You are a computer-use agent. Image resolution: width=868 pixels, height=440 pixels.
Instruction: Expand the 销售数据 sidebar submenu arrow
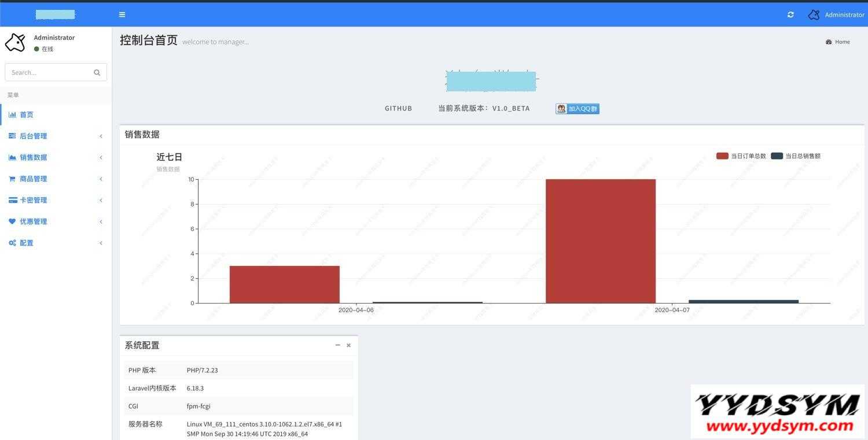101,157
